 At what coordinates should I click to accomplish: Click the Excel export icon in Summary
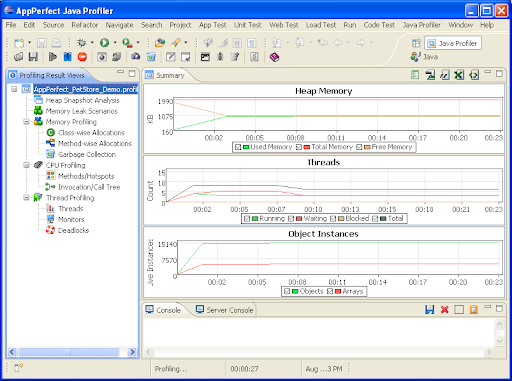pos(459,75)
